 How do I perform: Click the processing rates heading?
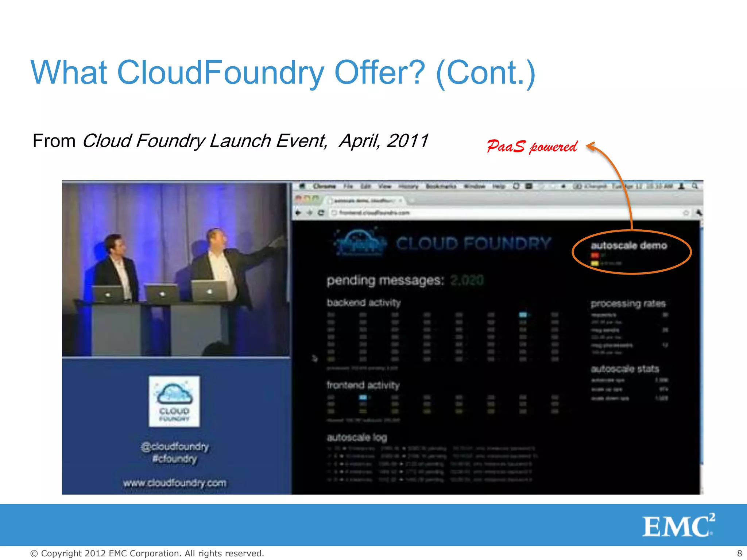628,303
